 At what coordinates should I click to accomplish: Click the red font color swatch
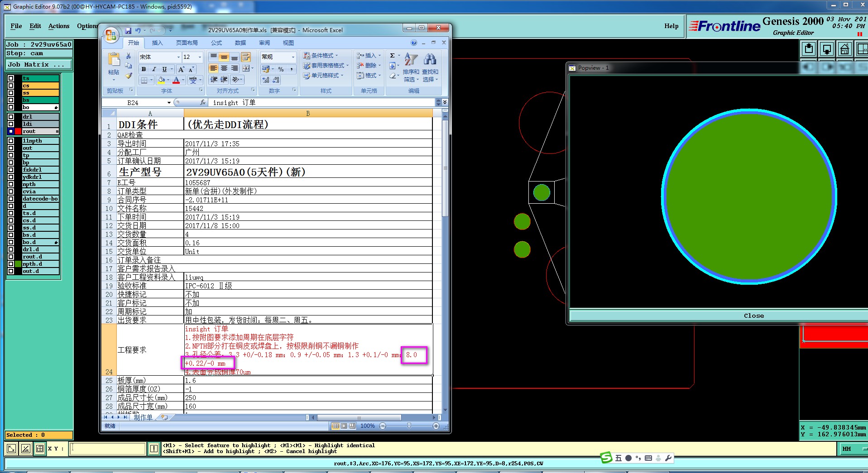point(176,80)
